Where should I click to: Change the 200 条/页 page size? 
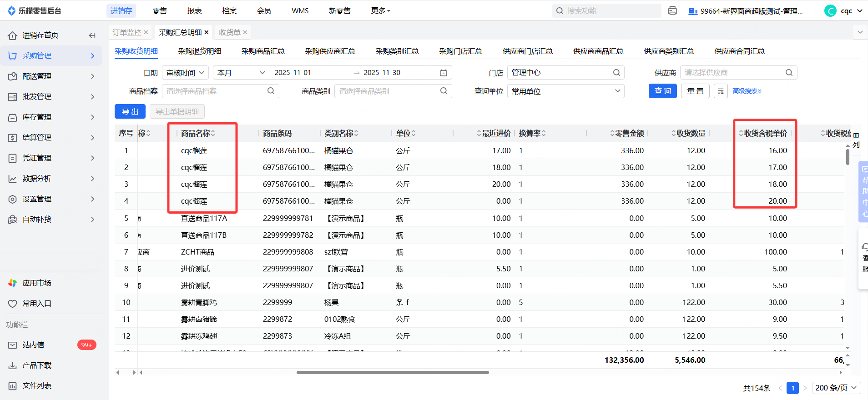click(836, 388)
